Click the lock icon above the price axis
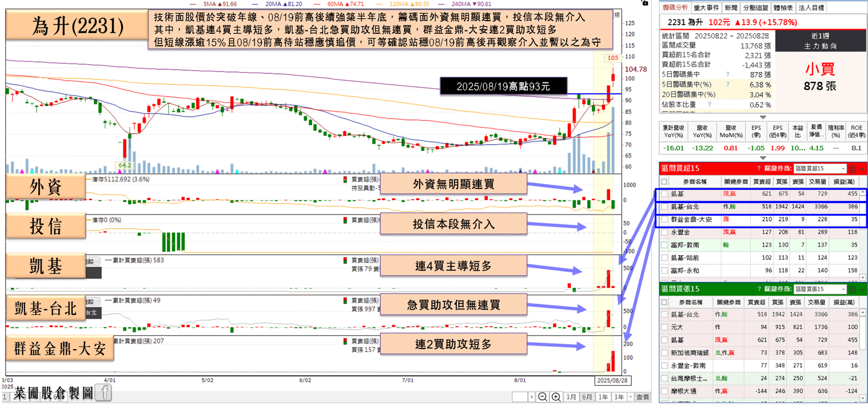Screen dimensions: 868x412 tap(645, 3)
